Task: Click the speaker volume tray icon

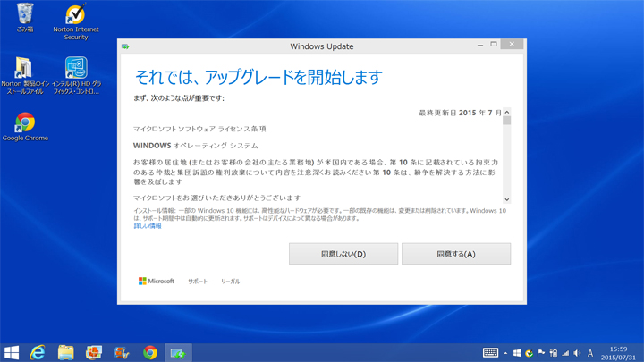Action: (576, 352)
